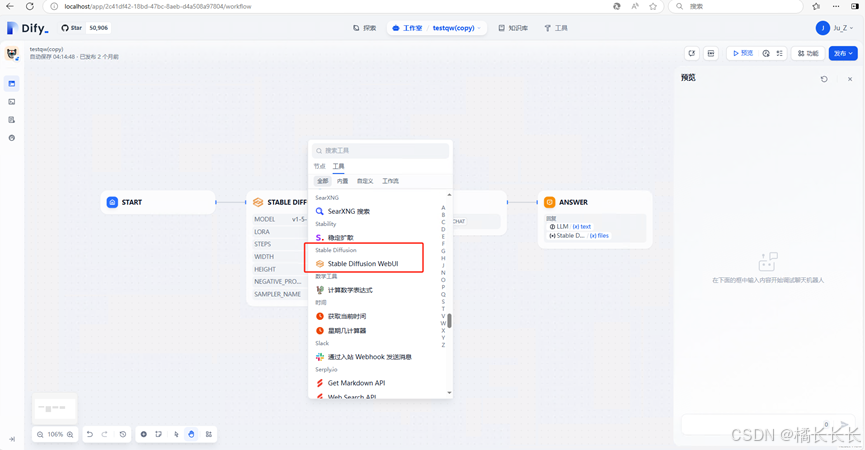This screenshot has width=865, height=450.
Task: Open the checklist icon in top toolbar
Action: [779, 53]
